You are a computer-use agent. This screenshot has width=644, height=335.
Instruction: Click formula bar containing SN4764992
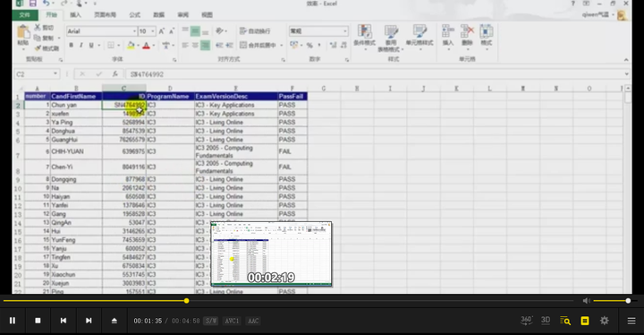(x=374, y=74)
